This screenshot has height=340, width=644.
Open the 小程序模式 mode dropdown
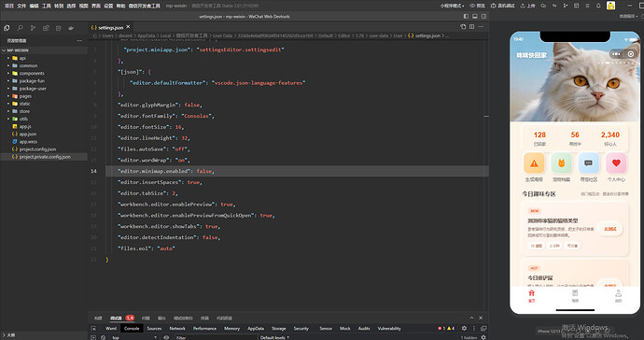point(452,6)
